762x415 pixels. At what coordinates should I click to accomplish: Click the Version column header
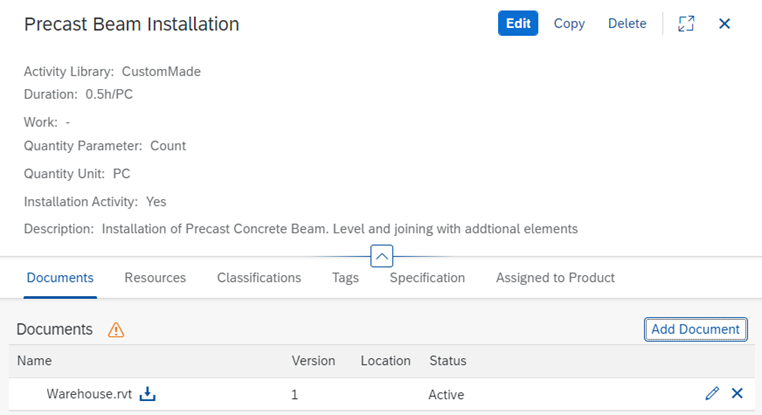tap(313, 361)
